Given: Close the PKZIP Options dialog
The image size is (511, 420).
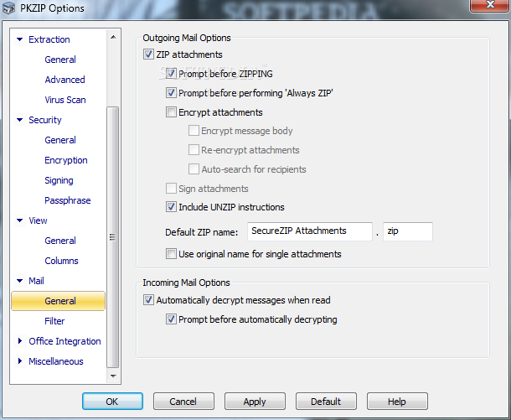Looking at the screenshot, I should point(490,6).
